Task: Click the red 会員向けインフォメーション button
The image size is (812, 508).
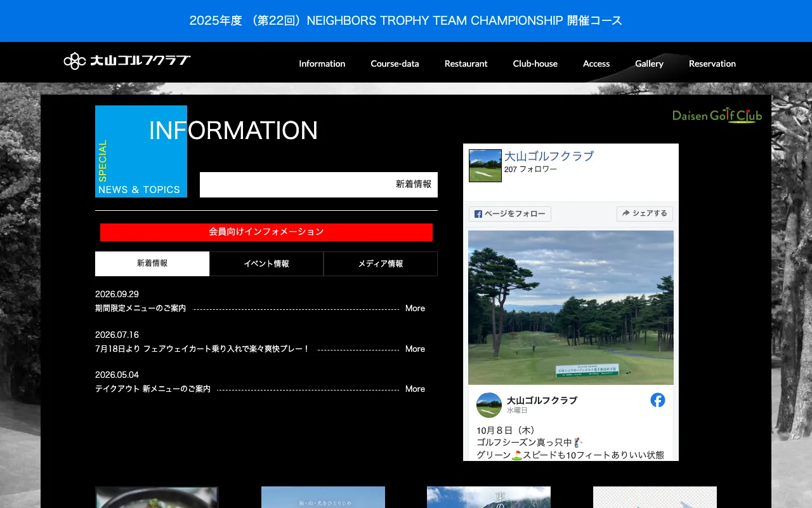Action: (266, 232)
